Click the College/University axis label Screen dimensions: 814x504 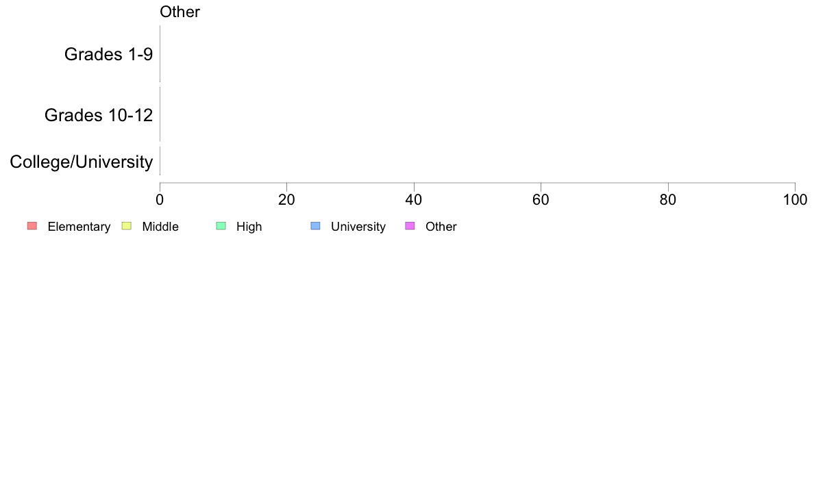[82, 162]
